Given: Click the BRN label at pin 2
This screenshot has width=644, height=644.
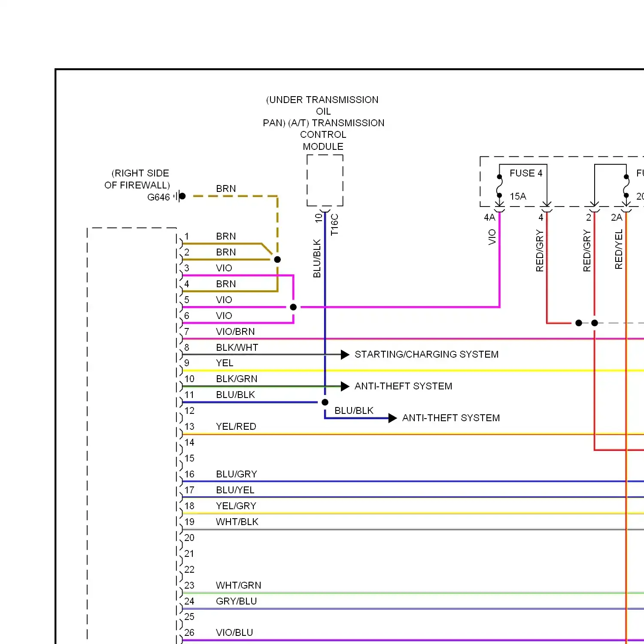Looking at the screenshot, I should 226,252.
